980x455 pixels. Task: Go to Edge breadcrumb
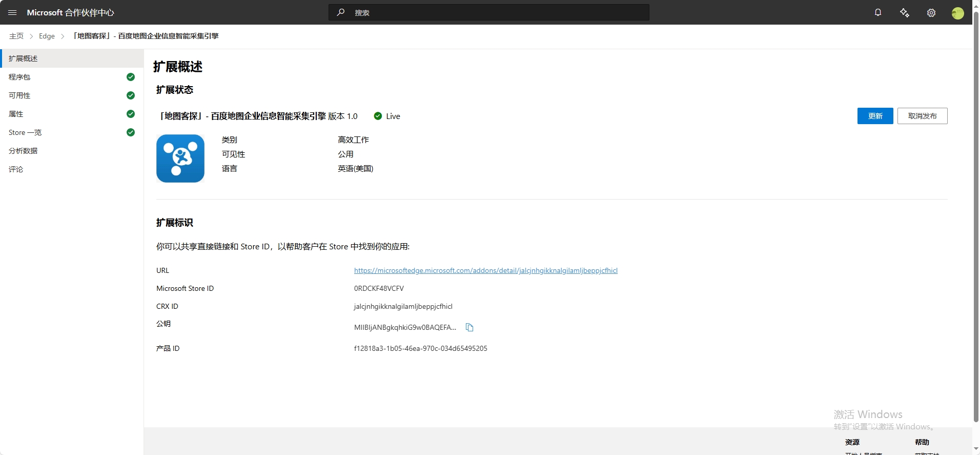pyautogui.click(x=47, y=36)
